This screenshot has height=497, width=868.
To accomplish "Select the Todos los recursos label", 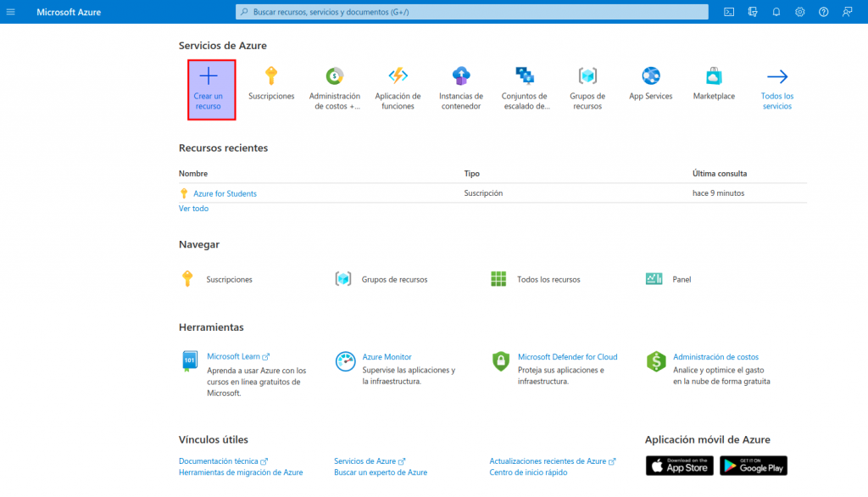I will [548, 279].
